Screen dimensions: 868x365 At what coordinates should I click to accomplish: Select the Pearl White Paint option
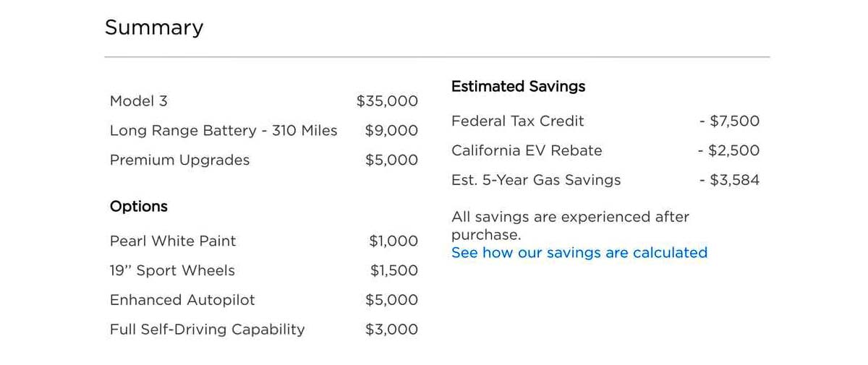click(173, 241)
